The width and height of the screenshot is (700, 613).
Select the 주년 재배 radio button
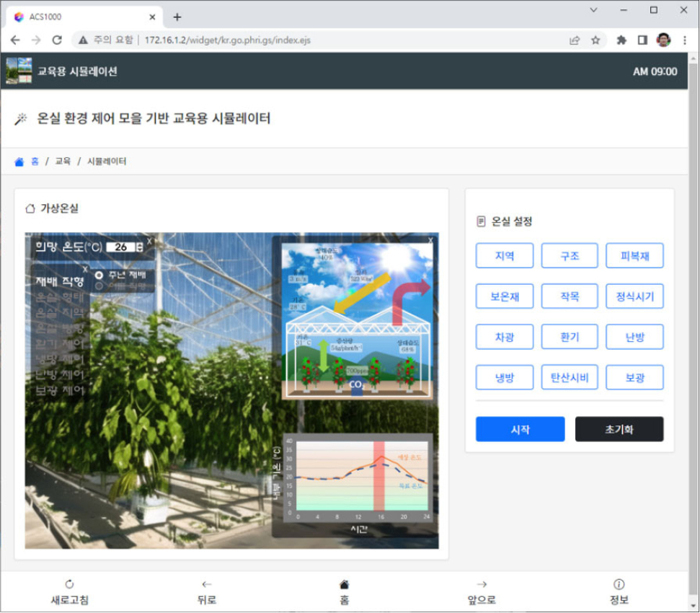coord(99,275)
